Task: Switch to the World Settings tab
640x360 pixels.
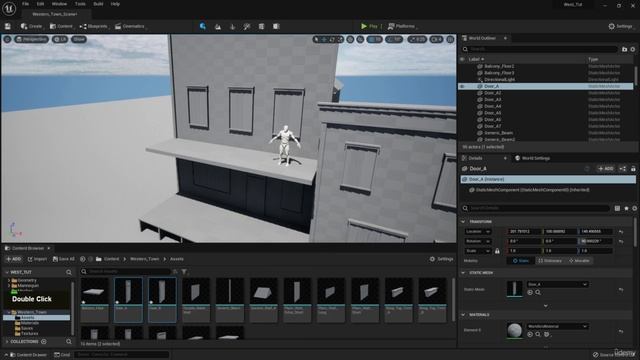Action: pyautogui.click(x=532, y=158)
